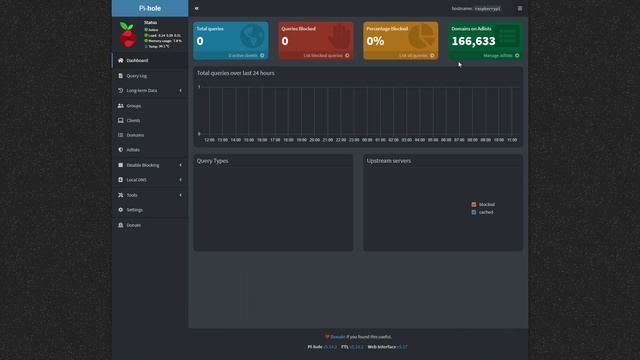Viewport: 640px width, 360px height.
Task: Click the raspberrypi hostname label
Action: 487,9
